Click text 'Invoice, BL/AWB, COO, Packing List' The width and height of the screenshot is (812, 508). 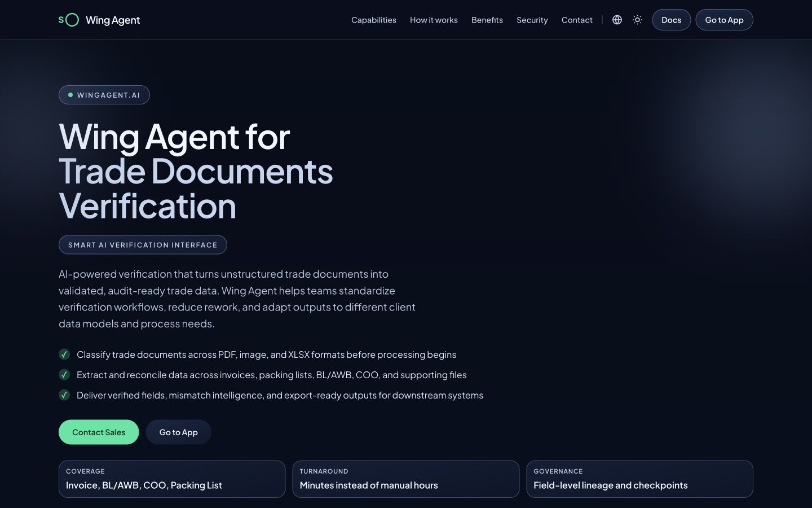tap(144, 485)
